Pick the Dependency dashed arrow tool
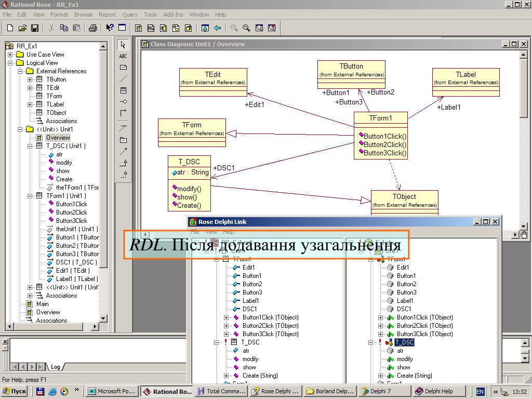This screenshot has height=399, width=532. [123, 152]
